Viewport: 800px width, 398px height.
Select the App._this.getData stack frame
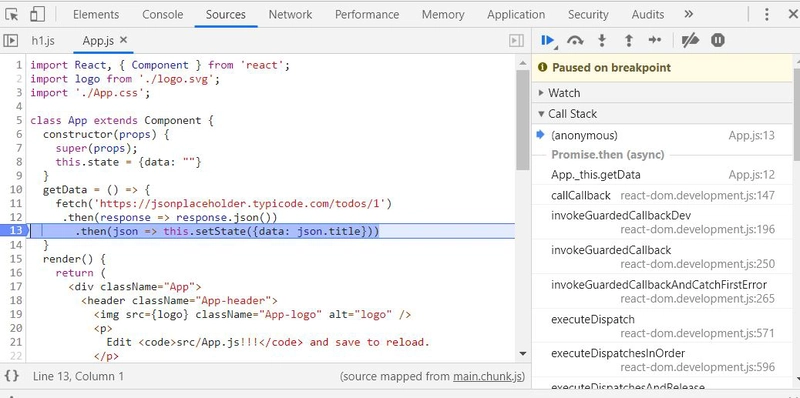tap(661, 175)
